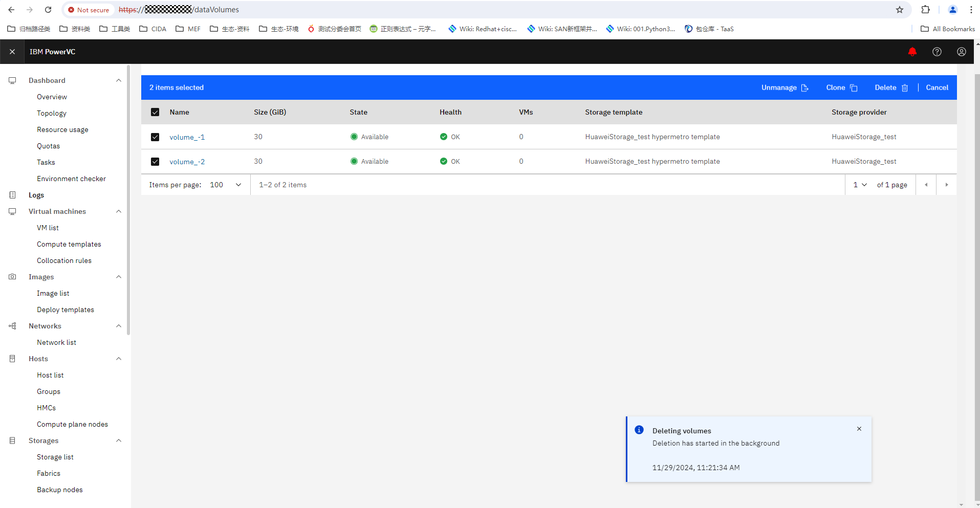Uncheck the volume_-1 row checkbox
This screenshot has width=980, height=508.
[x=155, y=137]
